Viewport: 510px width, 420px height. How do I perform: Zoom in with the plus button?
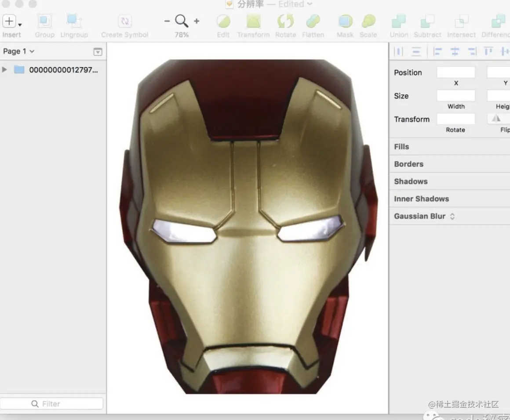pos(197,21)
